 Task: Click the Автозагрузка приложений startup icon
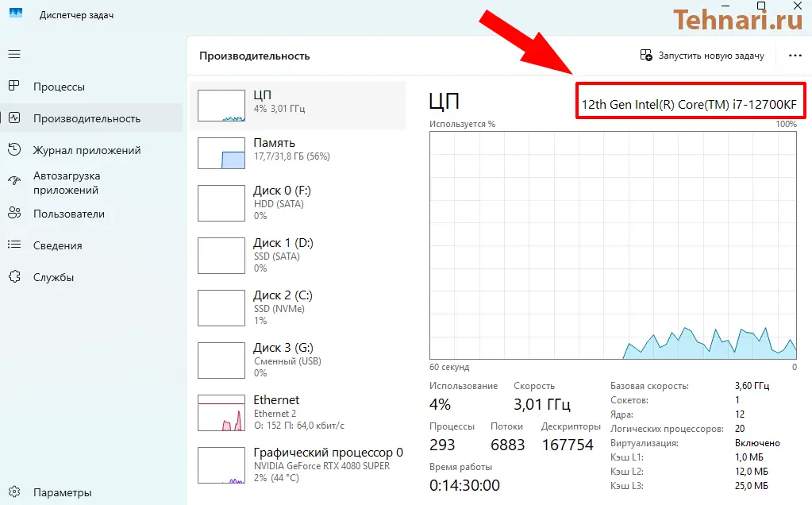(x=14, y=182)
